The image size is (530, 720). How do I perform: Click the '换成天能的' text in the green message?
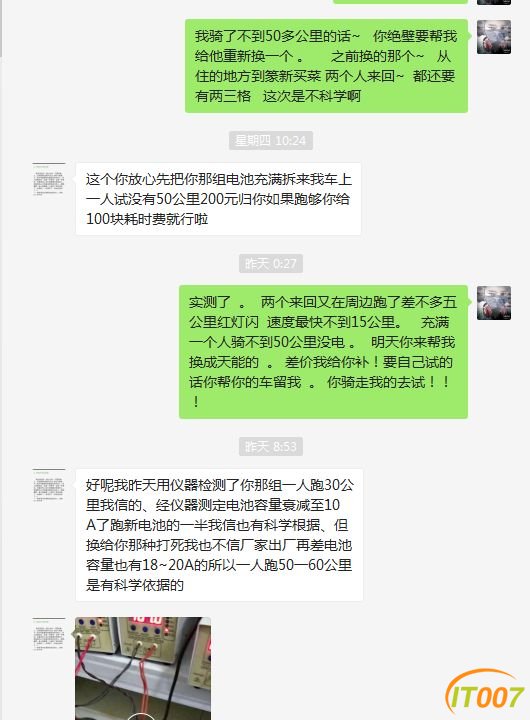224,362
